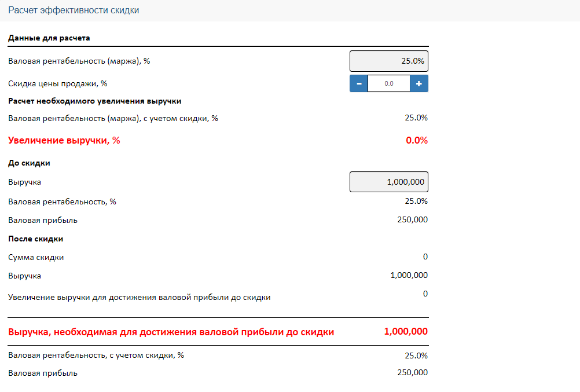The width and height of the screenshot is (580, 392).
Task: Click the page title 'Расчет эффективности скидки'
Action: 74,10
